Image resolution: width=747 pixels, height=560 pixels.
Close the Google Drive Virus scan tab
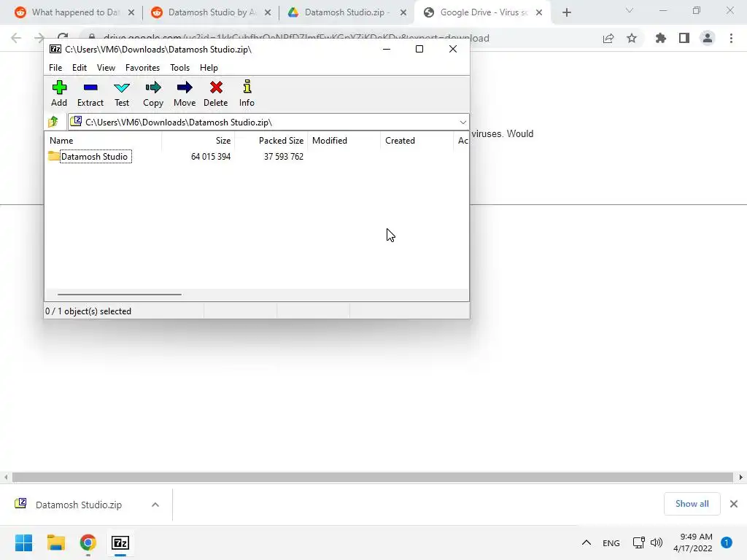coord(539,12)
